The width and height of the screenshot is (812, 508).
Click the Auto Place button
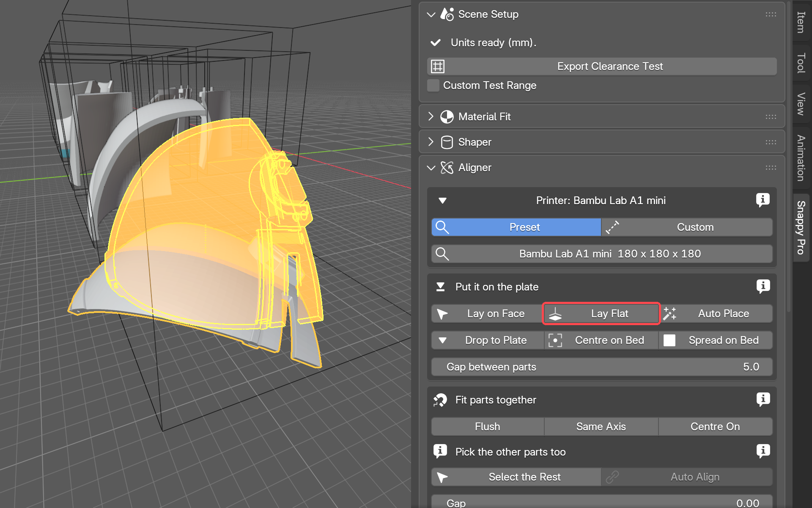pyautogui.click(x=716, y=314)
